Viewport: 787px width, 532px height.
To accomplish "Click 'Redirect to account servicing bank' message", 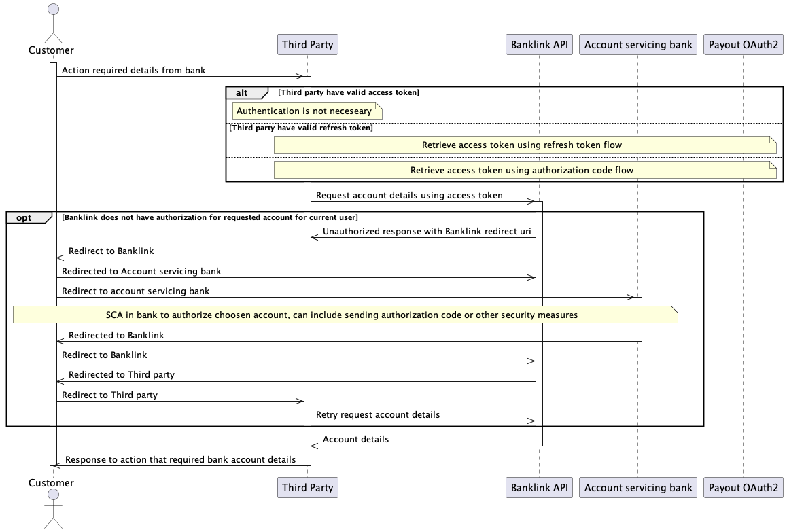I will pyautogui.click(x=135, y=291).
